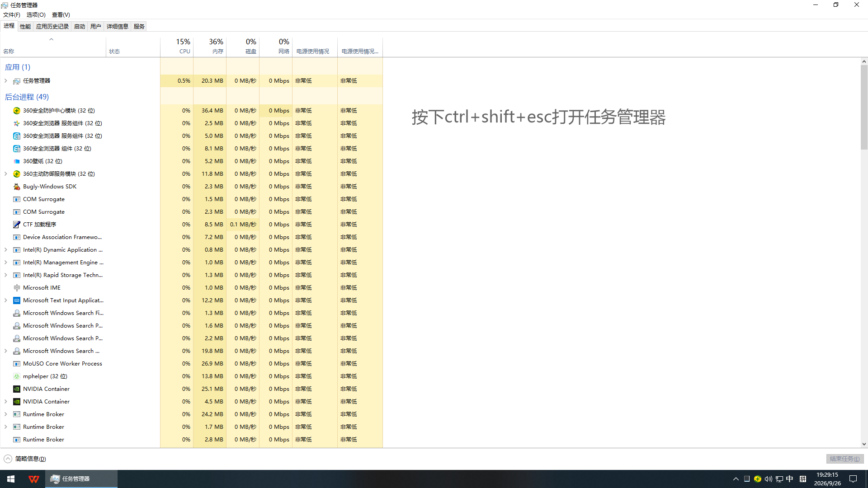Screen dimensions: 868x488
Task: Switch to the 应用历史记录 tab
Action: click(52, 27)
